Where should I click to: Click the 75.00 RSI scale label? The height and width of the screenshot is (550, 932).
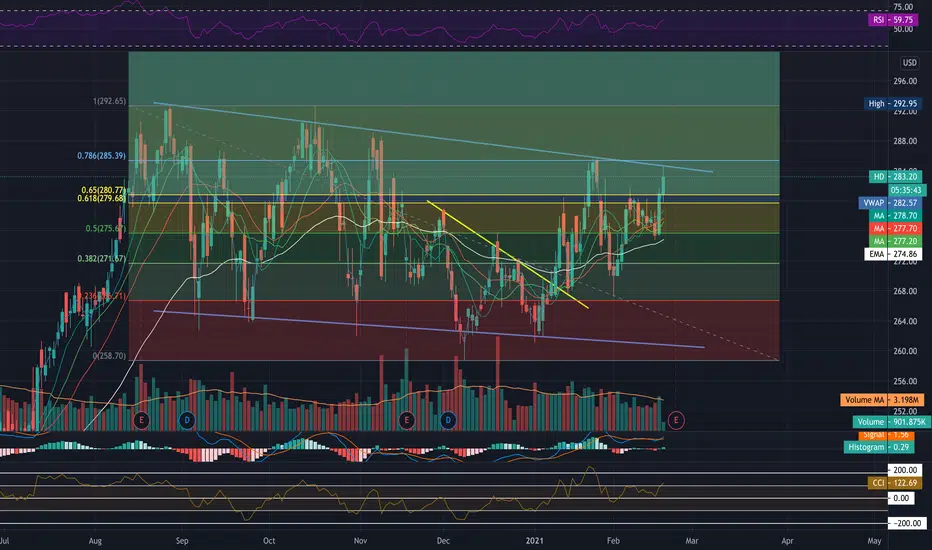coord(903,7)
